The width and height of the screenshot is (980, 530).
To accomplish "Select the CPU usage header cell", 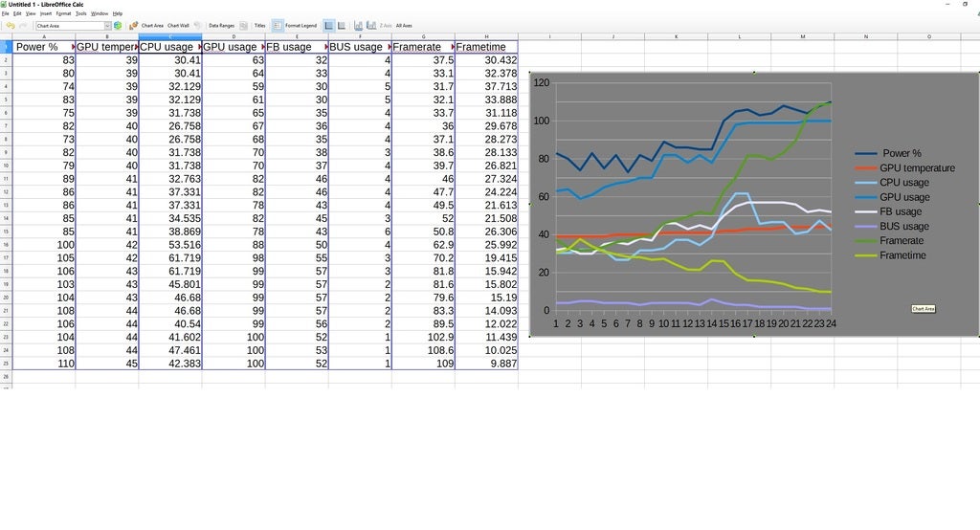I will 169,47.
